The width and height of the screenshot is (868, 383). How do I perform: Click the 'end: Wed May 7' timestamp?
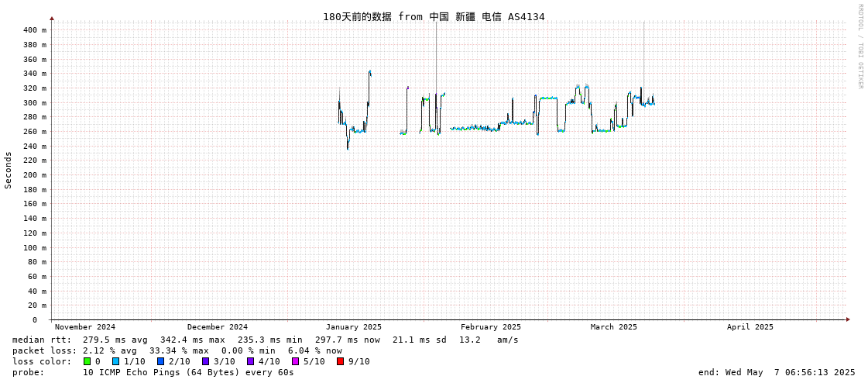777,372
